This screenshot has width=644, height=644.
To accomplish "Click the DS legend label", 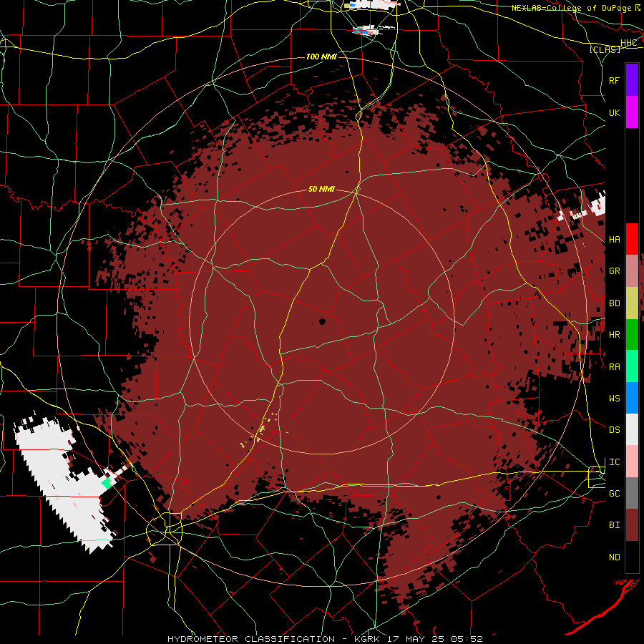I will (x=615, y=430).
